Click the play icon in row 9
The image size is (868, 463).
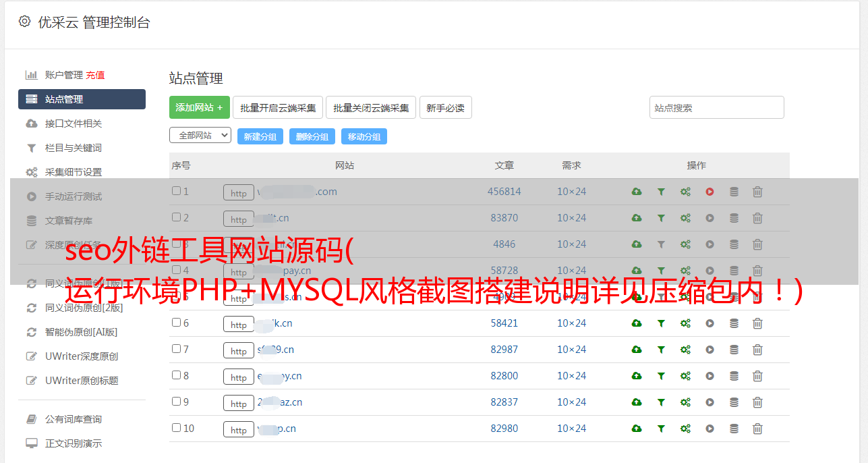point(710,402)
